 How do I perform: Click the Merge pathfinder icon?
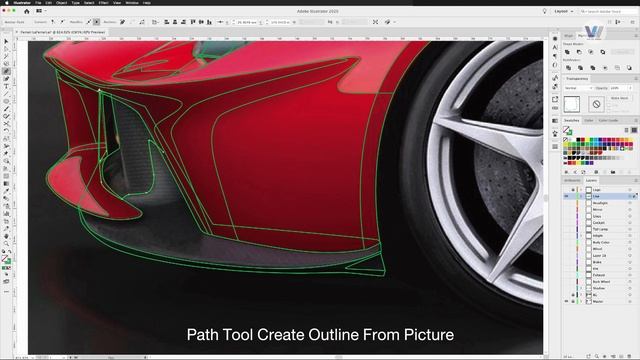593,67
